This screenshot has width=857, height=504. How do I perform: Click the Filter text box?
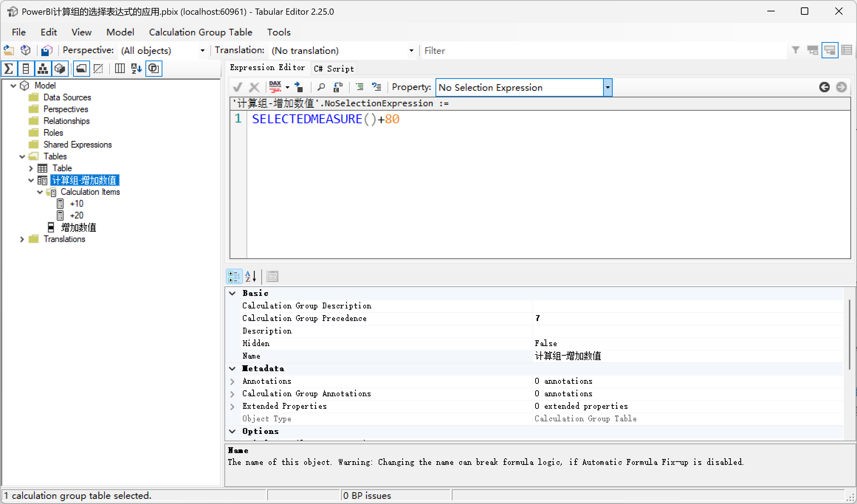pyautogui.click(x=604, y=51)
